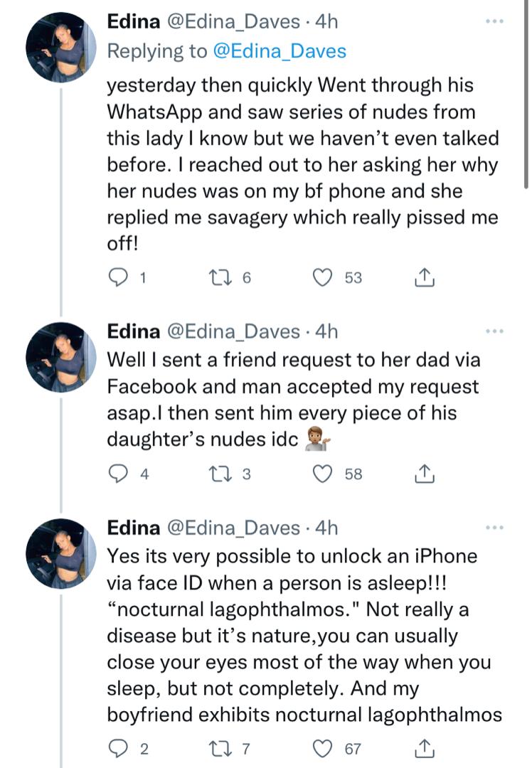
Task: Reply to the Facebook friend request tweet
Action: pos(117,474)
